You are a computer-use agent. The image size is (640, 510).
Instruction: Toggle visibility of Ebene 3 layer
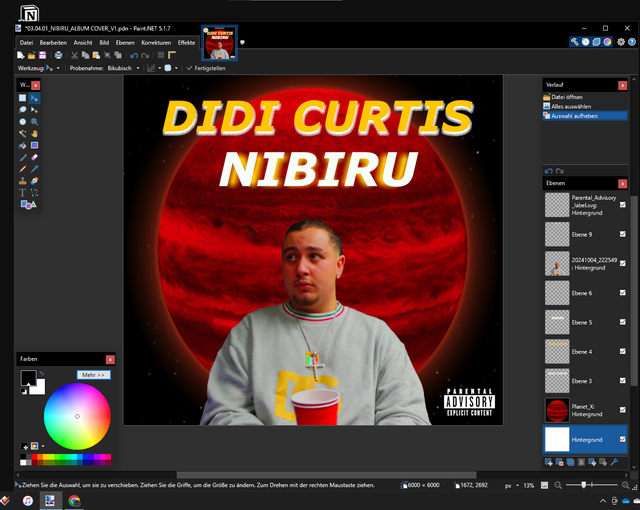pyautogui.click(x=622, y=381)
